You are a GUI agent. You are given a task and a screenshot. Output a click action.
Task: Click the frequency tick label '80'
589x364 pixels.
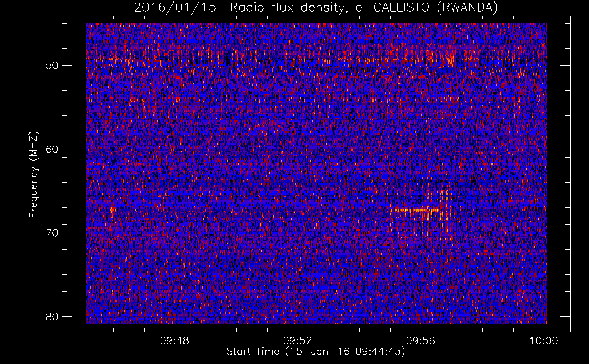click(x=52, y=317)
